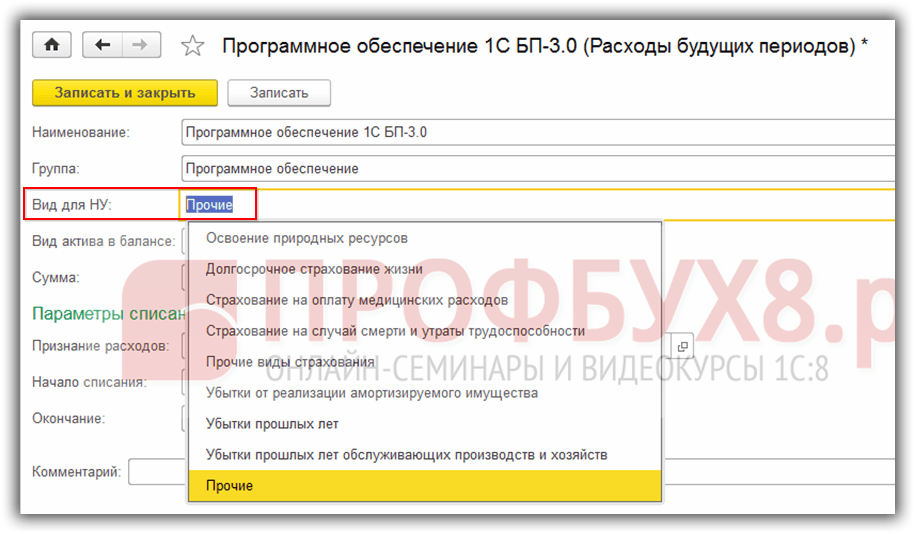The height and width of the screenshot is (534, 915).
Task: Click the Вид для НУ field
Action: pyautogui.click(x=538, y=205)
